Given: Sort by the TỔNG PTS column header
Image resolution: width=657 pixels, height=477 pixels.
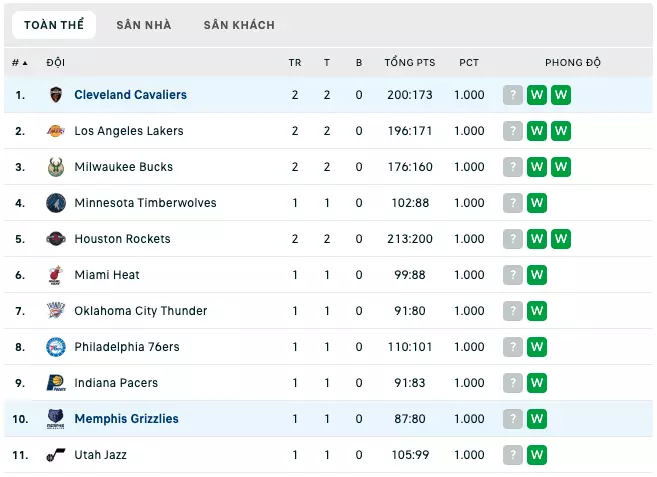Looking at the screenshot, I should point(410,62).
